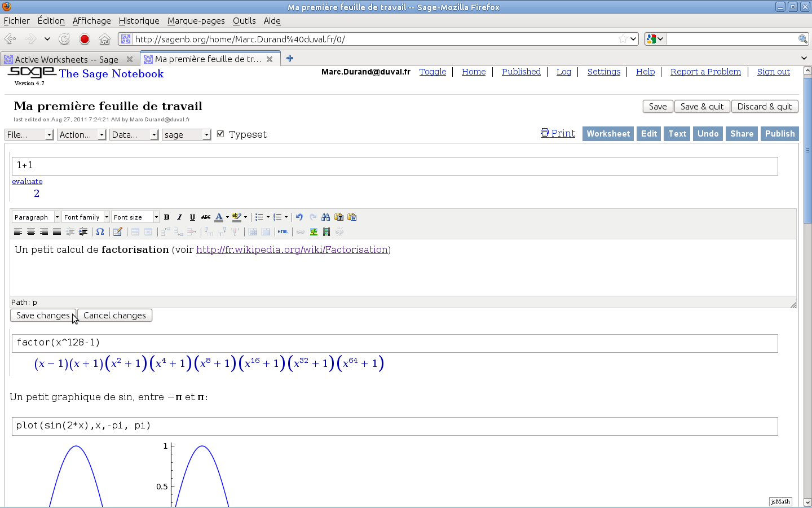Open the Marque-pages menu
This screenshot has width=812, height=508.
coord(196,21)
